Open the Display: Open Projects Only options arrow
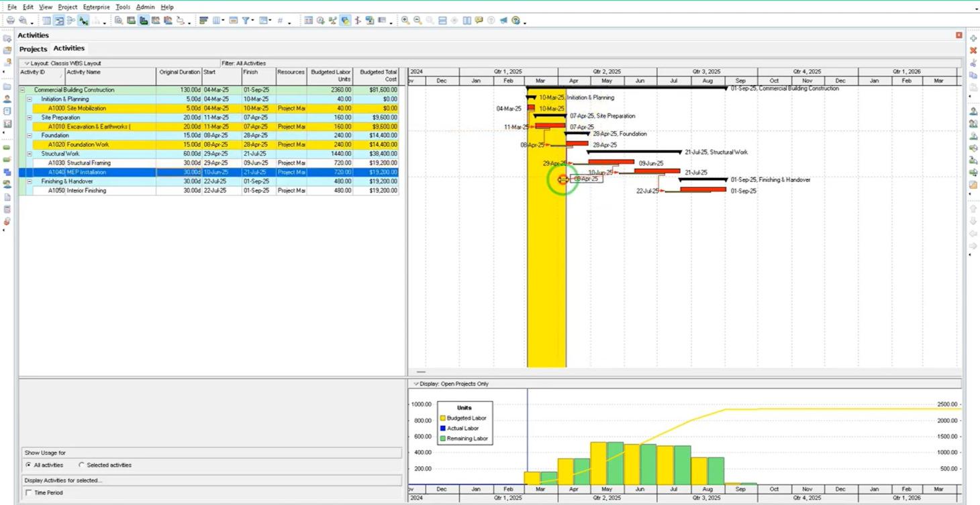This screenshot has width=980, height=505. tap(416, 384)
